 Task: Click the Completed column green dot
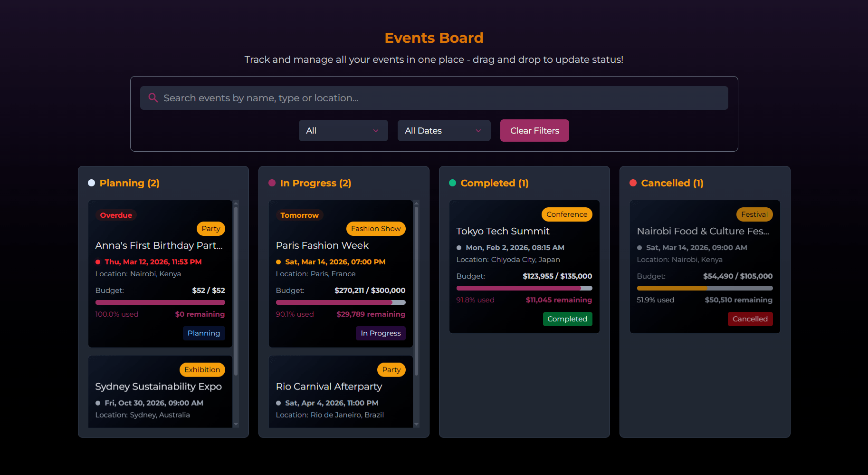point(452,183)
